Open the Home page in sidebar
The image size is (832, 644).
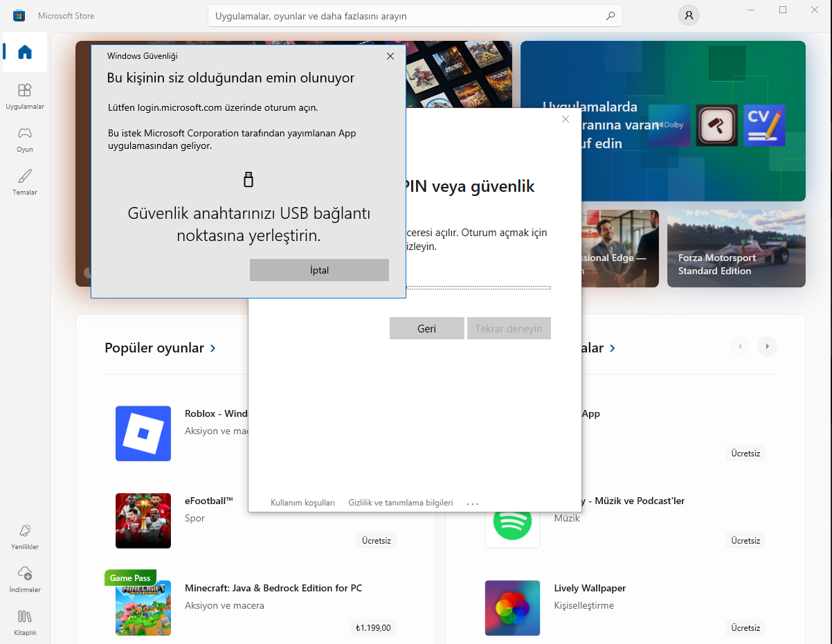pyautogui.click(x=25, y=52)
